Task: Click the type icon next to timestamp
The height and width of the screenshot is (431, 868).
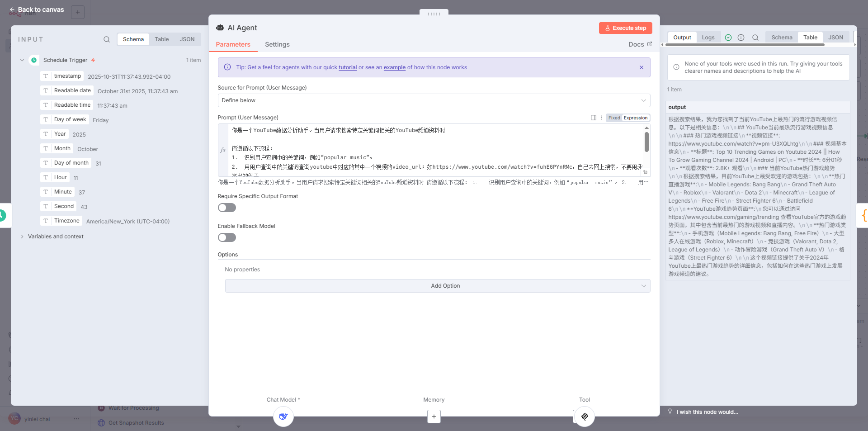Action: point(46,76)
